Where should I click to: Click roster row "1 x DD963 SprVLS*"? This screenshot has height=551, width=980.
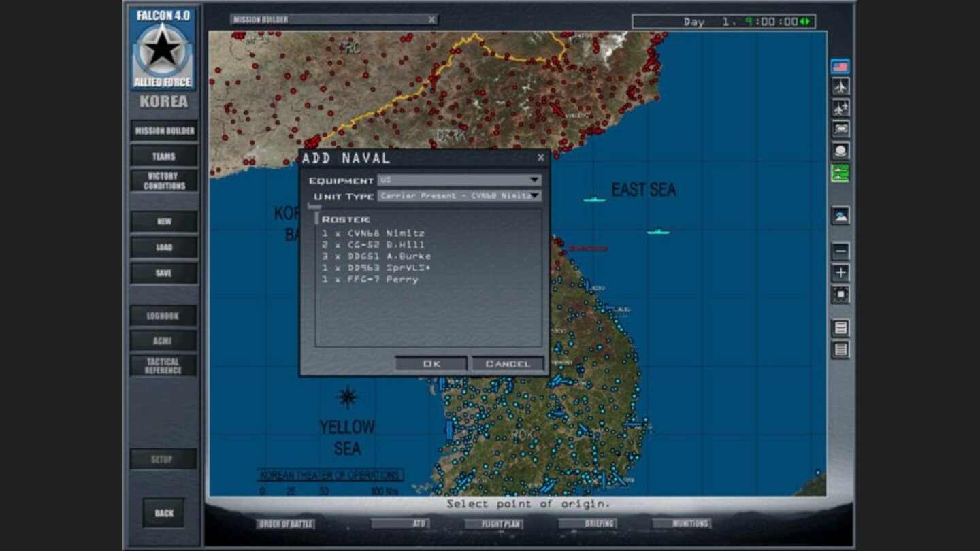376,268
